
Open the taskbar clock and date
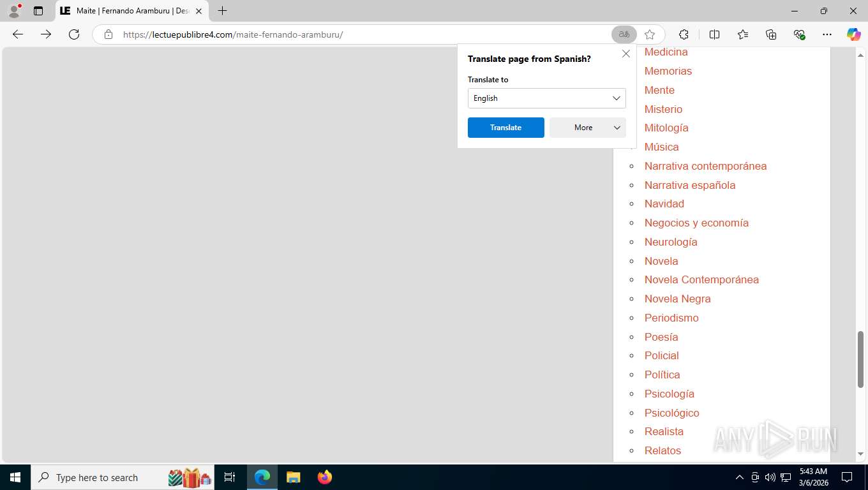pos(813,477)
